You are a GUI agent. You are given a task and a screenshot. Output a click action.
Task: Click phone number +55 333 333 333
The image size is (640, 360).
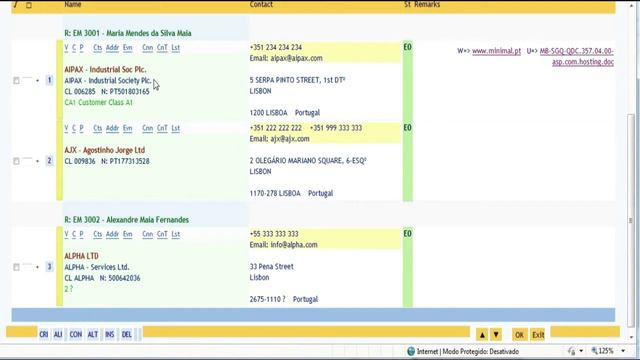click(274, 234)
